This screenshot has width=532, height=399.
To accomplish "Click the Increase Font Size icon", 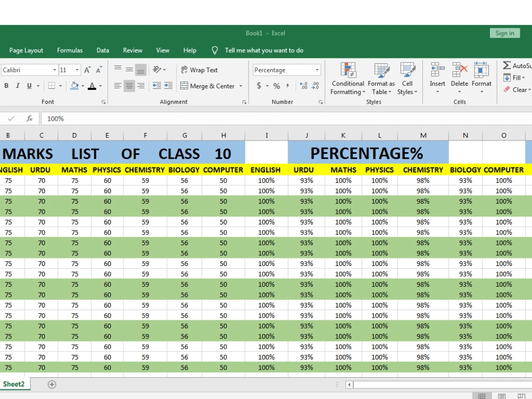I will pyautogui.click(x=87, y=70).
